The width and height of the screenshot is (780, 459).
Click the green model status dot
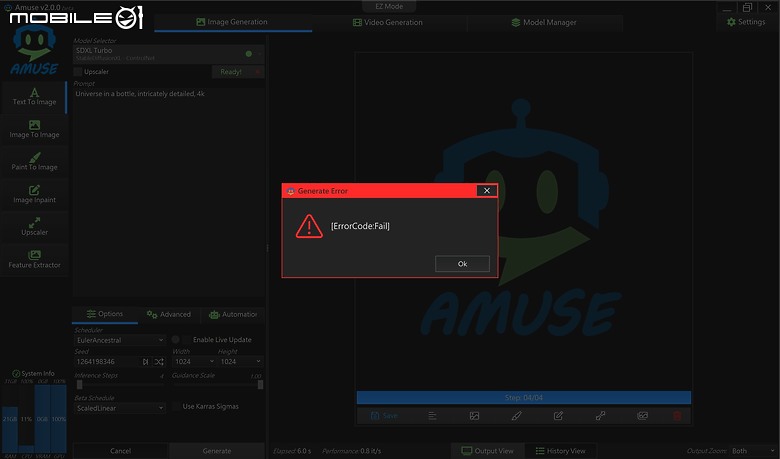coord(249,54)
